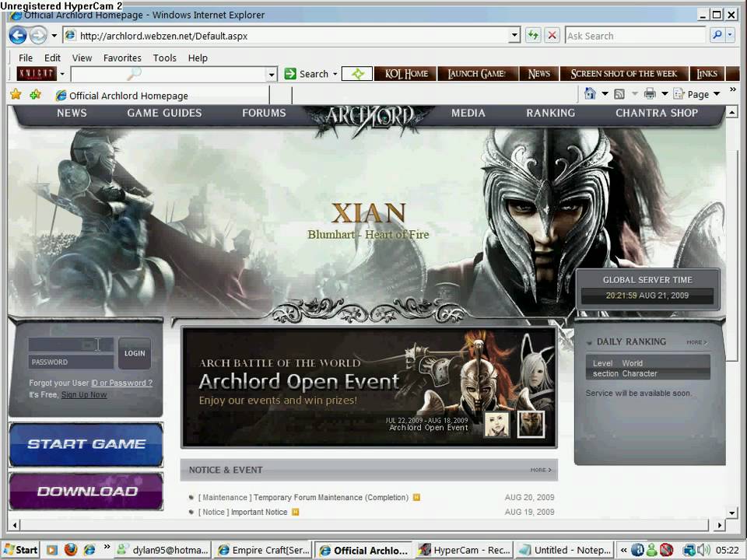Expand the address bar history dropdown
The height and width of the screenshot is (560, 747).
click(x=514, y=36)
